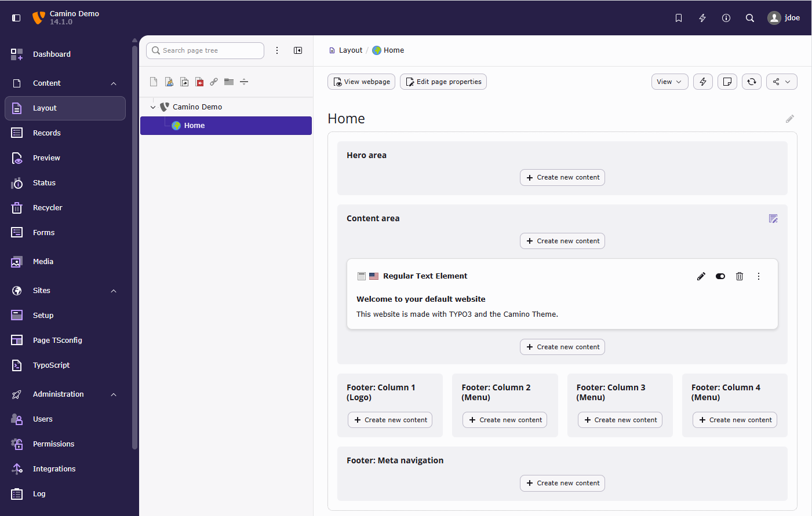The width and height of the screenshot is (812, 516).
Task: Open internal notes with the sticky note icon
Action: click(x=727, y=82)
